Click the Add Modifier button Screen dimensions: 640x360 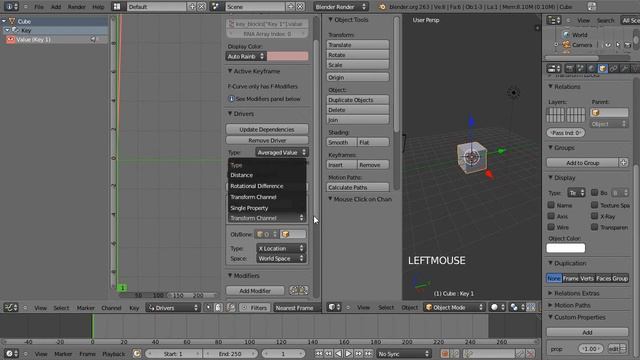pyautogui.click(x=255, y=291)
